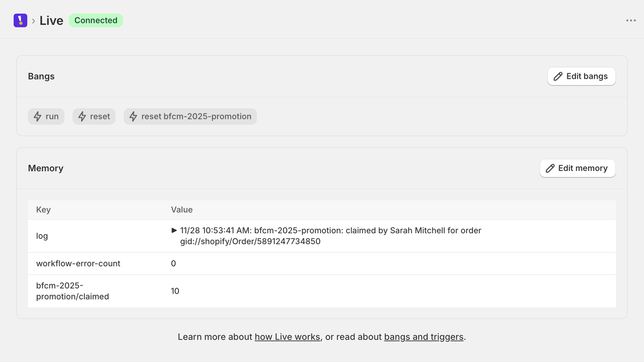Click the pencil icon in Edit bangs
Image resolution: width=644 pixels, height=362 pixels.
[558, 76]
